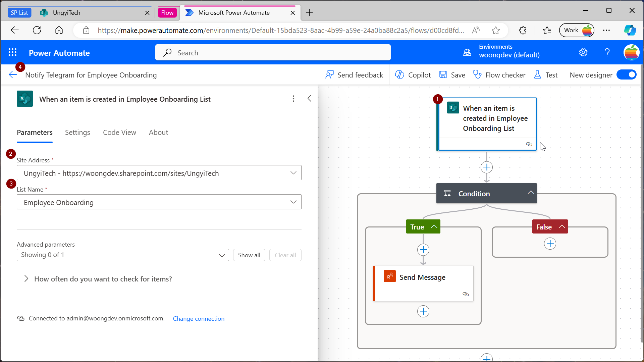The image size is (644, 362).
Task: Add action at top of True branch
Action: (x=423, y=250)
